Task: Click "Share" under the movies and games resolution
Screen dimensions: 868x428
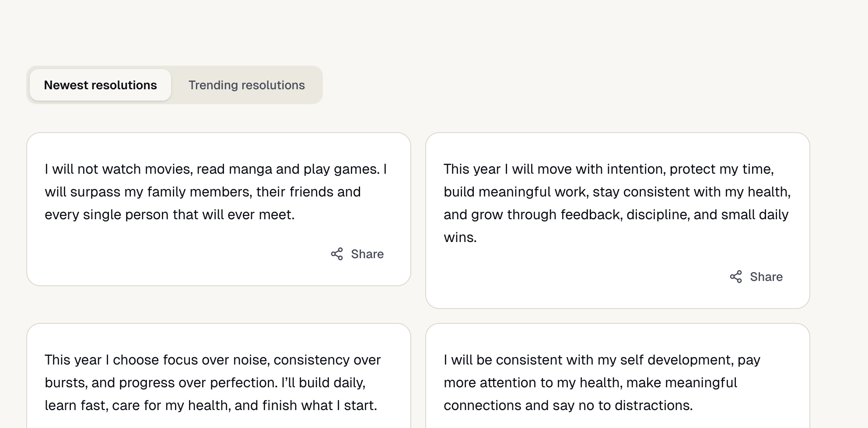Action: (x=367, y=254)
